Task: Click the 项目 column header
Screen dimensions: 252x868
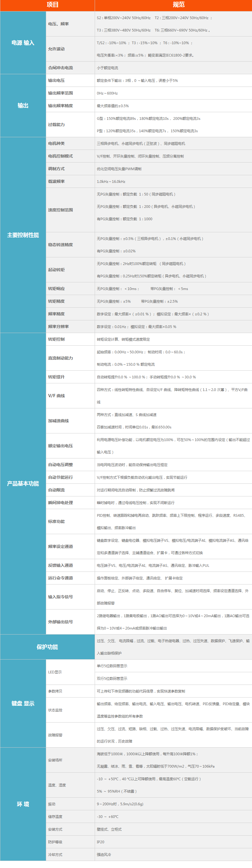Action: point(52,5)
